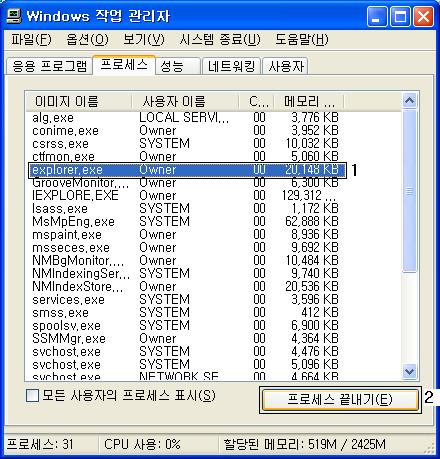
Task: Select the GrooveMonitor process row
Action: click(186, 183)
